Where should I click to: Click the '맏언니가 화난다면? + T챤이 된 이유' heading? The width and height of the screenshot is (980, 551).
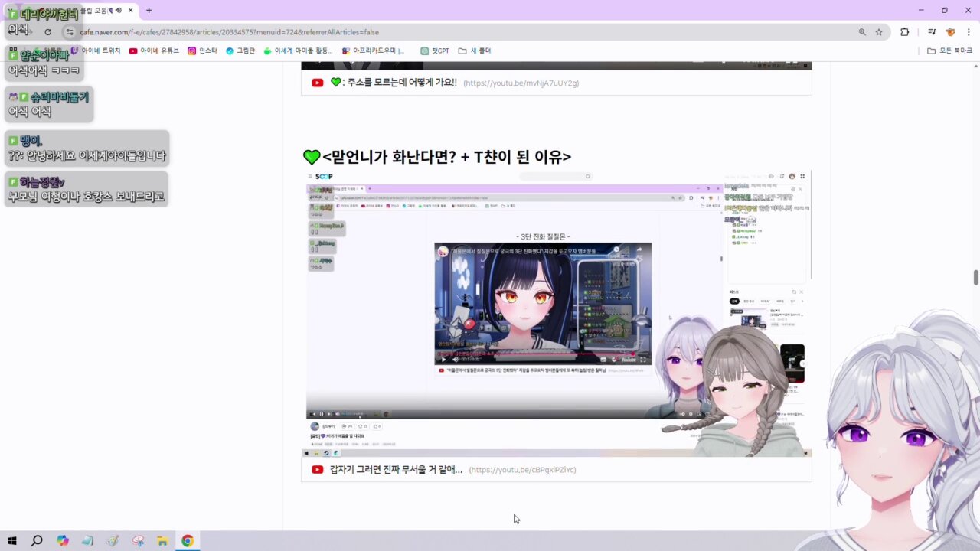[437, 157]
